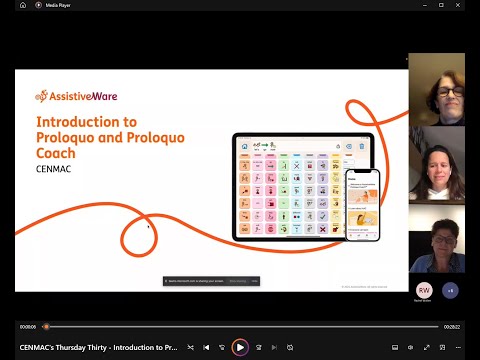The width and height of the screenshot is (480, 360).
Task: Click the middle participant video thumbnail
Action: [x=437, y=164]
